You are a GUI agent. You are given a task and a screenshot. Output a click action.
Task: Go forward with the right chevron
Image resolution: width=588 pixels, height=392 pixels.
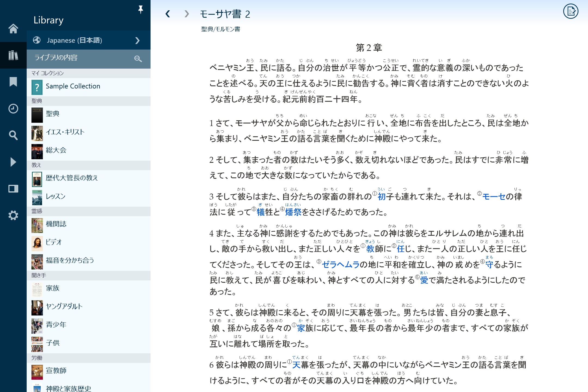tap(186, 14)
